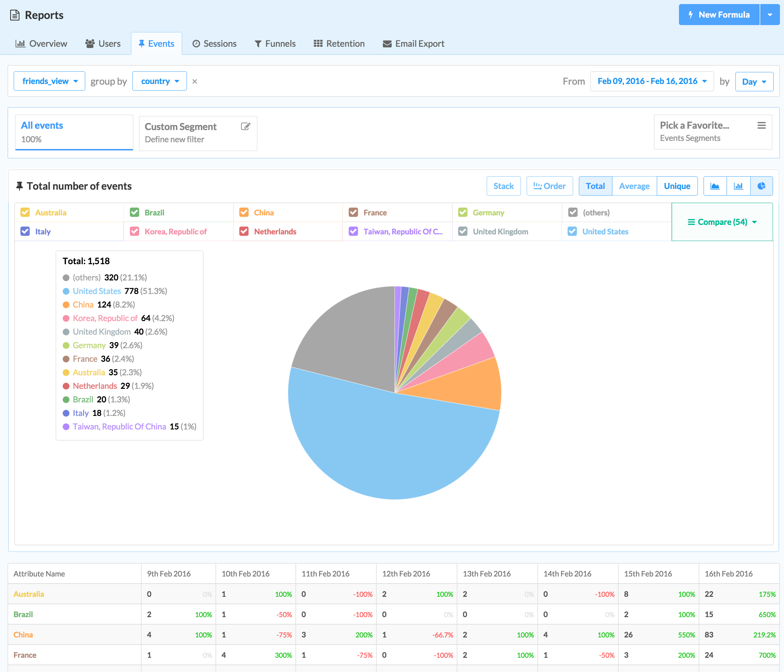Select the Unique metric option
Screen dimensions: 784x672
point(677,186)
